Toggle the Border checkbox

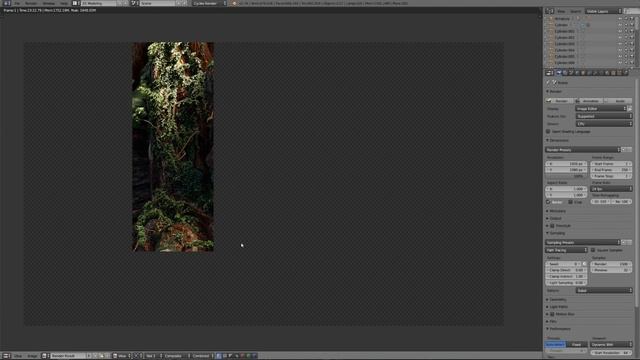click(x=549, y=202)
